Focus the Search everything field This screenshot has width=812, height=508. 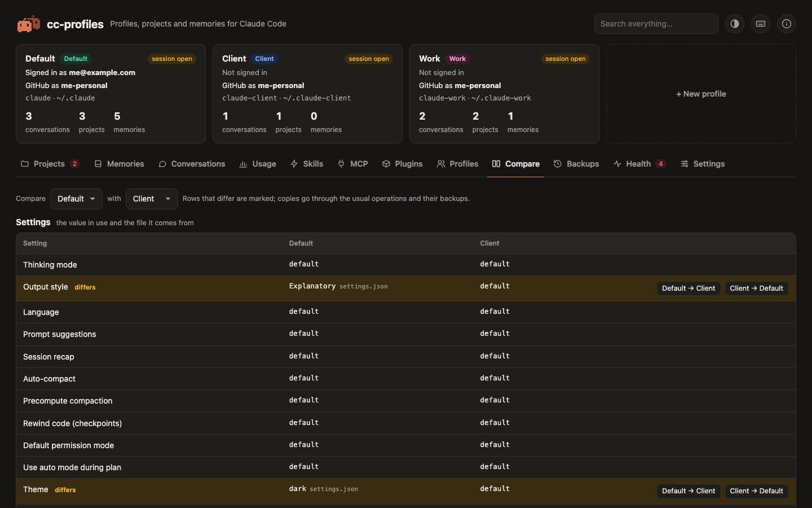(x=656, y=24)
